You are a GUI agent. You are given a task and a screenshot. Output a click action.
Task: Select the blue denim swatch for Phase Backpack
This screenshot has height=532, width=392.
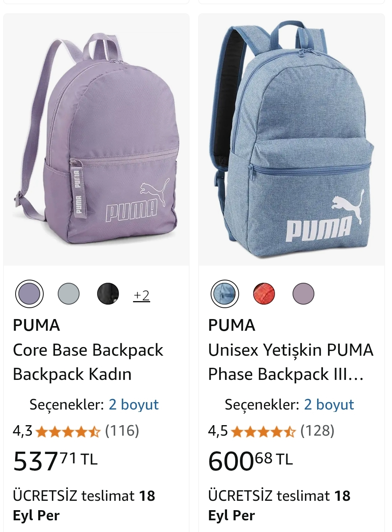[225, 294]
